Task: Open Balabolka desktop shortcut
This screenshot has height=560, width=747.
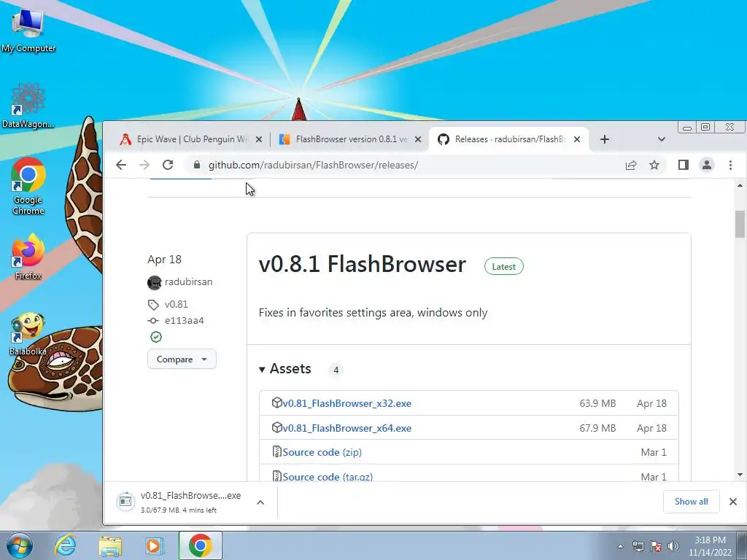Action: [x=28, y=334]
